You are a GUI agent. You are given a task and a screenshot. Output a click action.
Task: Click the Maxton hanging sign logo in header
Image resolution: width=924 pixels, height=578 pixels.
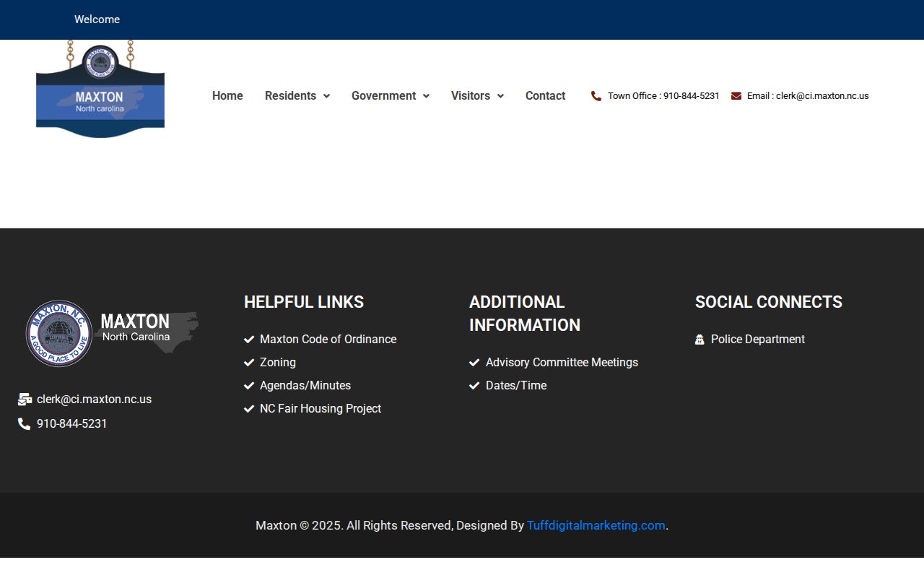100,89
